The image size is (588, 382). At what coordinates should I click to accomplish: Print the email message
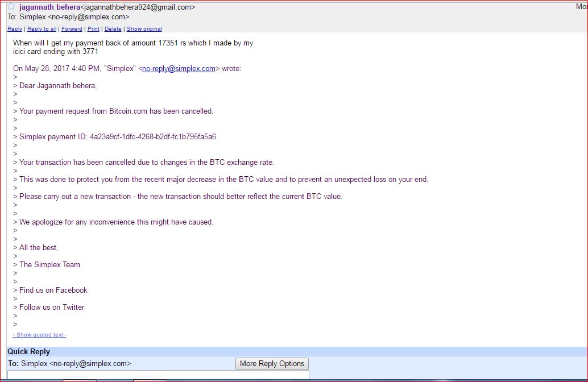[93, 29]
